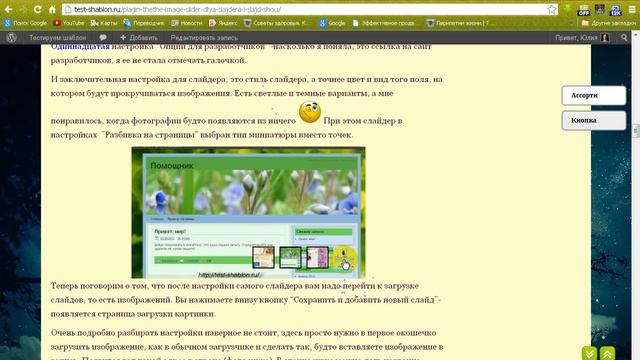Open the Яндекс bookmark
Viewport: 640px width, 360px height.
click(x=223, y=23)
